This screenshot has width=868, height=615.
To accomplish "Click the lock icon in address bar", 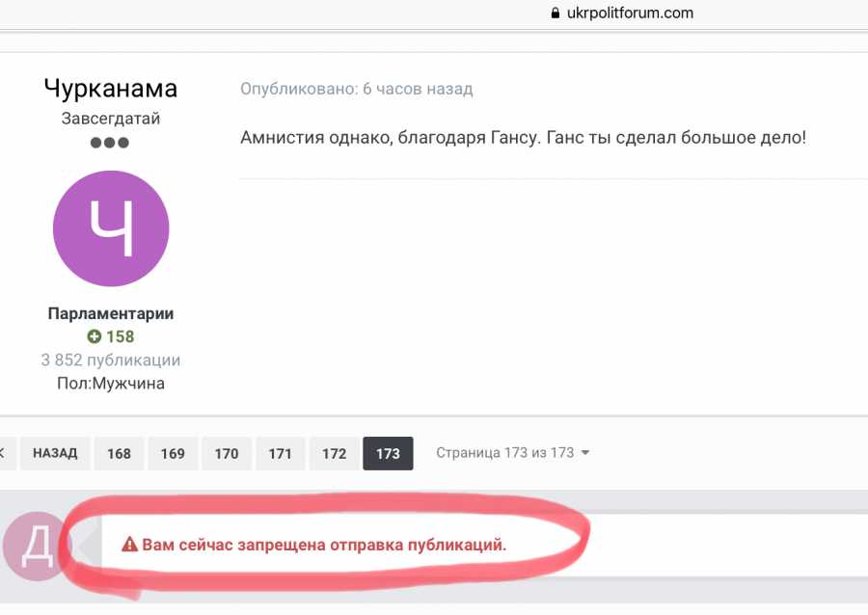I will 556,13.
